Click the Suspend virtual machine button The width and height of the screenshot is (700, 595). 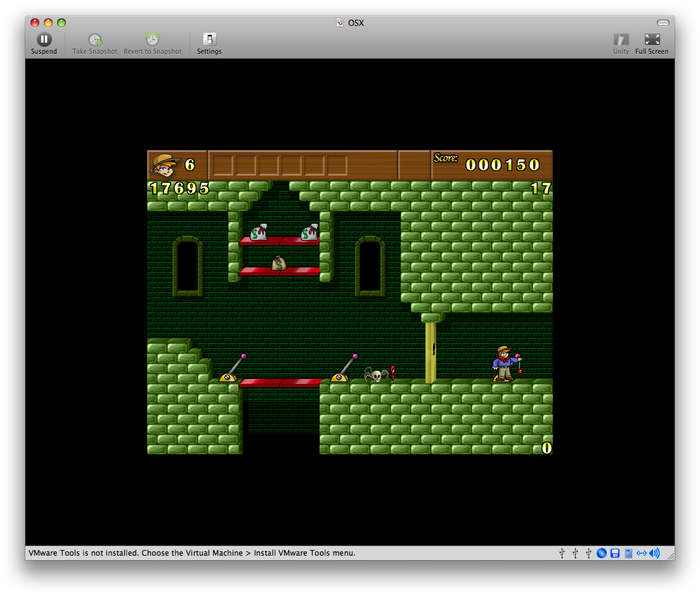click(44, 40)
